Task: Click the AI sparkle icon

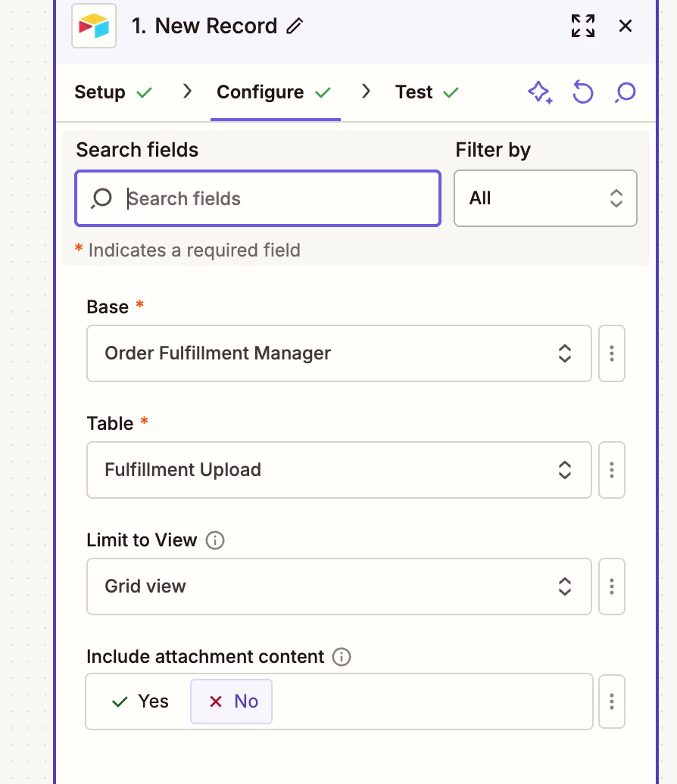Action: 539,92
